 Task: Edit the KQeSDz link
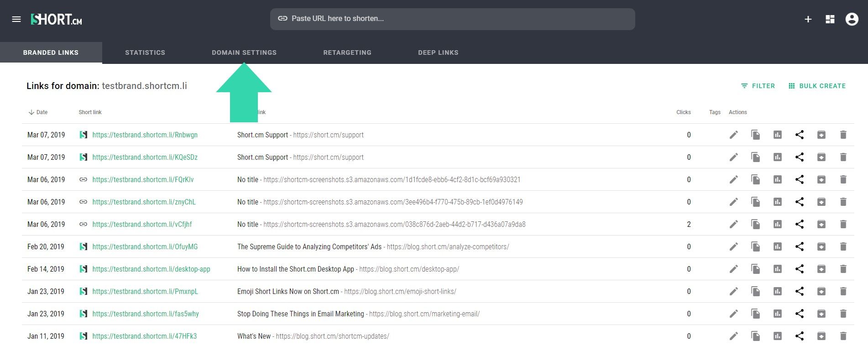[733, 157]
